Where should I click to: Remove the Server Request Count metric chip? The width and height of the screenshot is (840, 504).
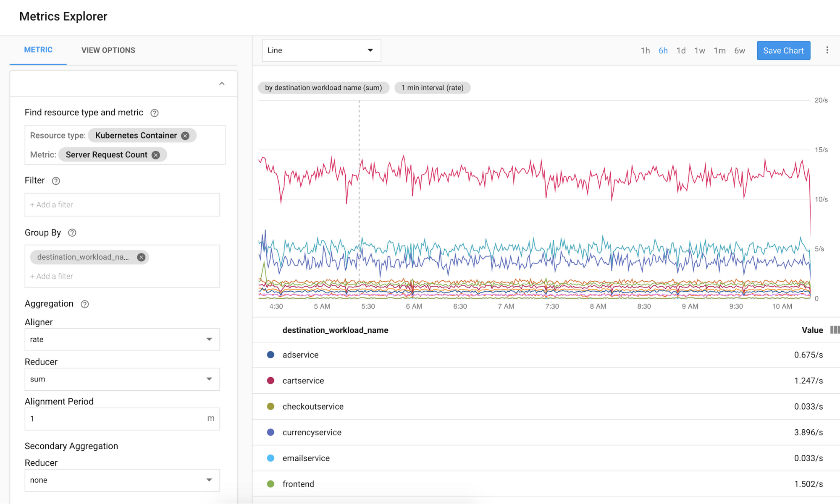156,155
